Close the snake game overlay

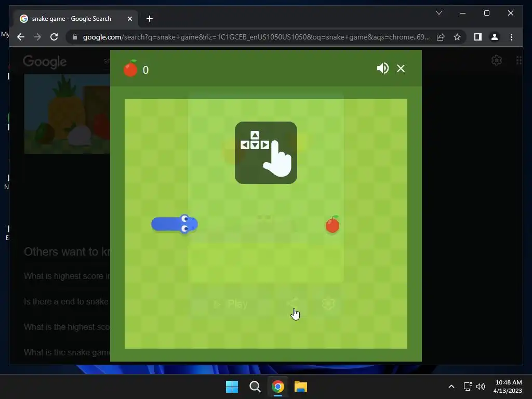point(401,69)
